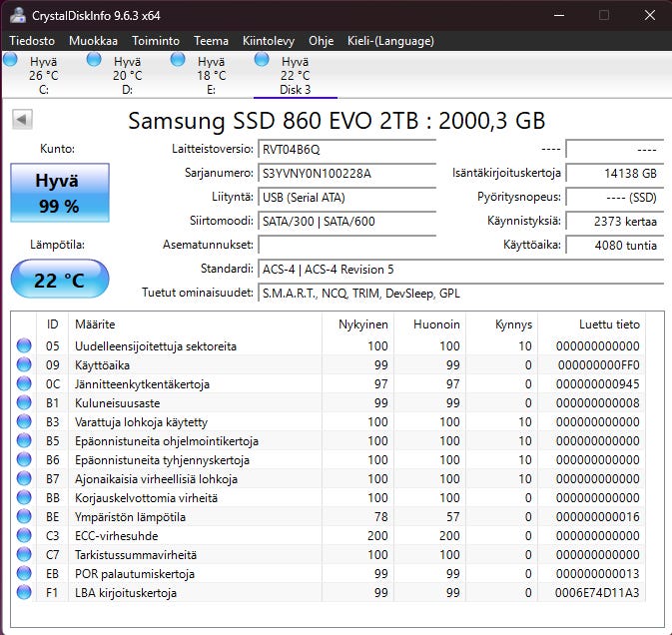The image size is (672, 635).
Task: Click the Luettu tieto column header
Action: click(x=609, y=324)
